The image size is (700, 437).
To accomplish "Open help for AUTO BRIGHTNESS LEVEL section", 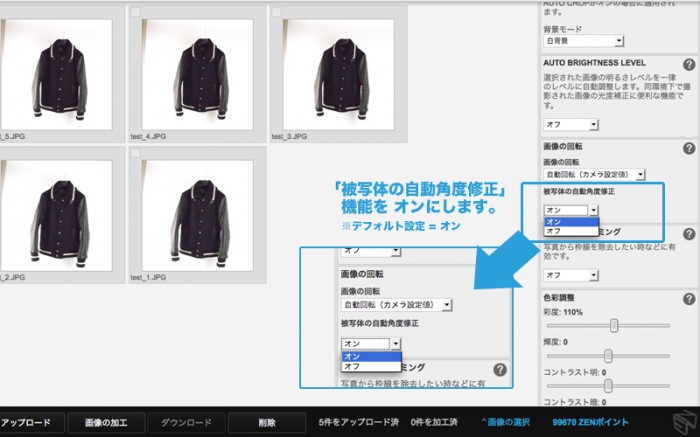I will [688, 62].
